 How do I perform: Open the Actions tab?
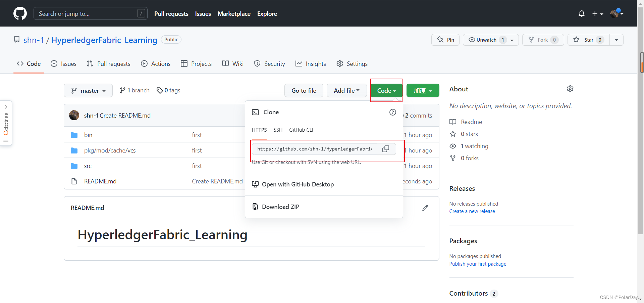click(156, 63)
